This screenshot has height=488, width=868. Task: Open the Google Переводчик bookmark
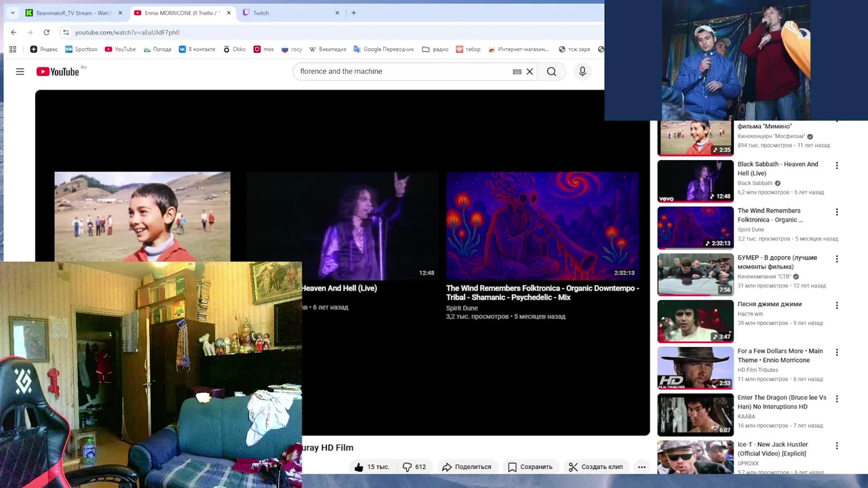[383, 49]
